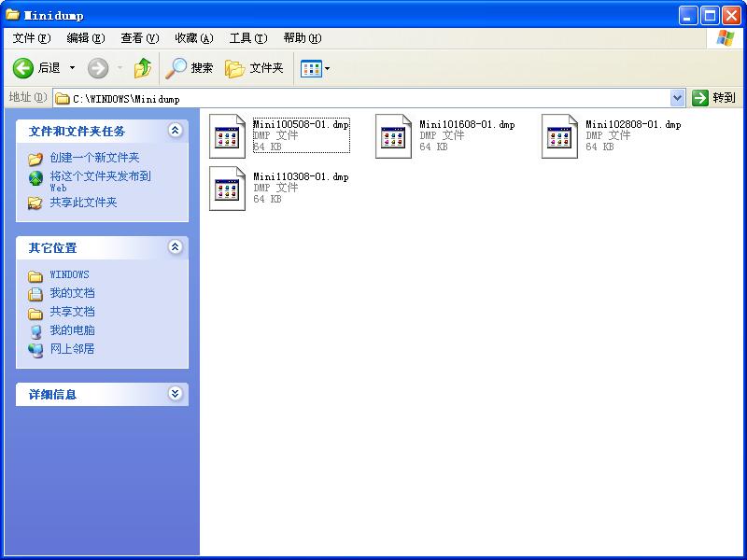This screenshot has width=747, height=560.
Task: Click the folder icon in address bar
Action: [62, 99]
